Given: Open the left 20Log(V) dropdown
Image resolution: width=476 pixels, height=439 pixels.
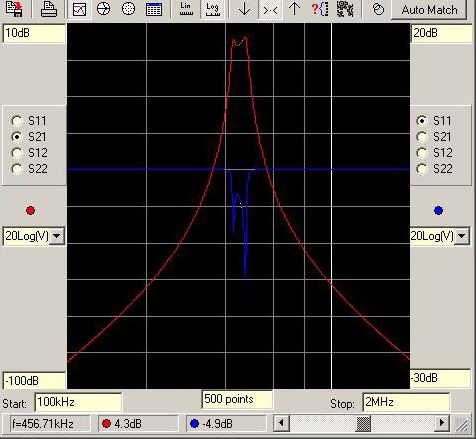Looking at the screenshot, I should [57, 236].
